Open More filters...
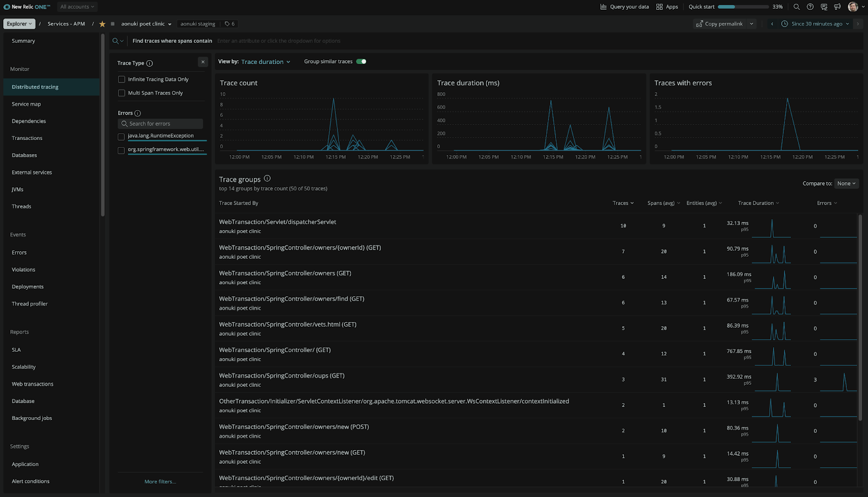 point(160,481)
